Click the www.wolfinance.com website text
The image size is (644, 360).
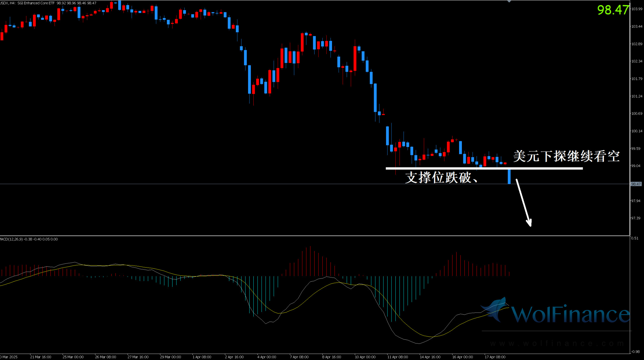[x=557, y=343]
